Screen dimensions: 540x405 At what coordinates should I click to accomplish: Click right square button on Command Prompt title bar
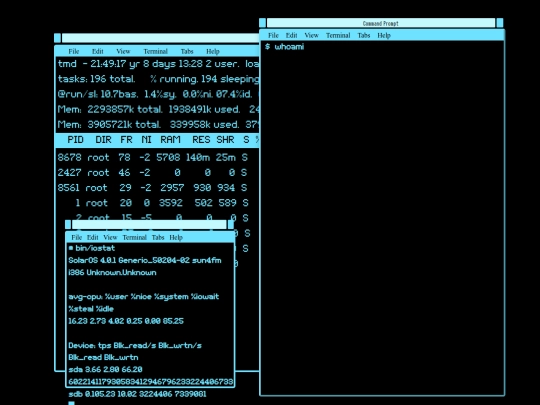[x=500, y=23]
